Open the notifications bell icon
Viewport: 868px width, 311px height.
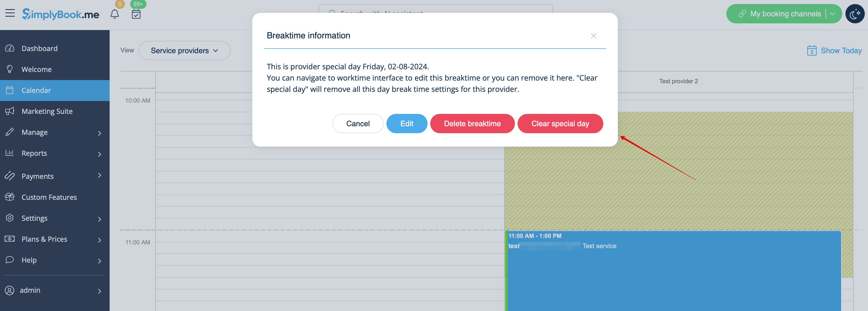[114, 14]
